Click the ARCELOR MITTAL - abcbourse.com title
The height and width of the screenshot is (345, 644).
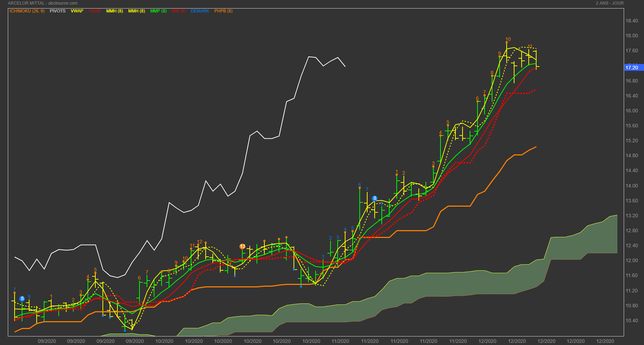43,3
